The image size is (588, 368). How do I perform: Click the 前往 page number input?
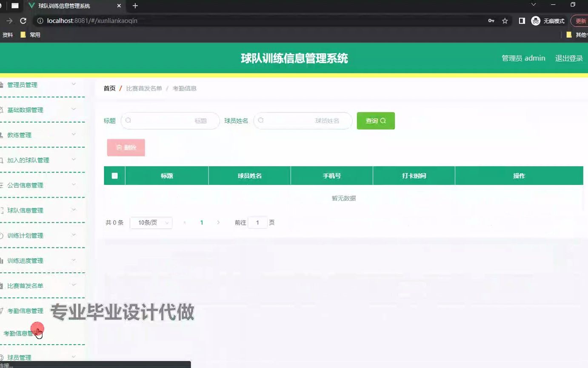click(257, 223)
